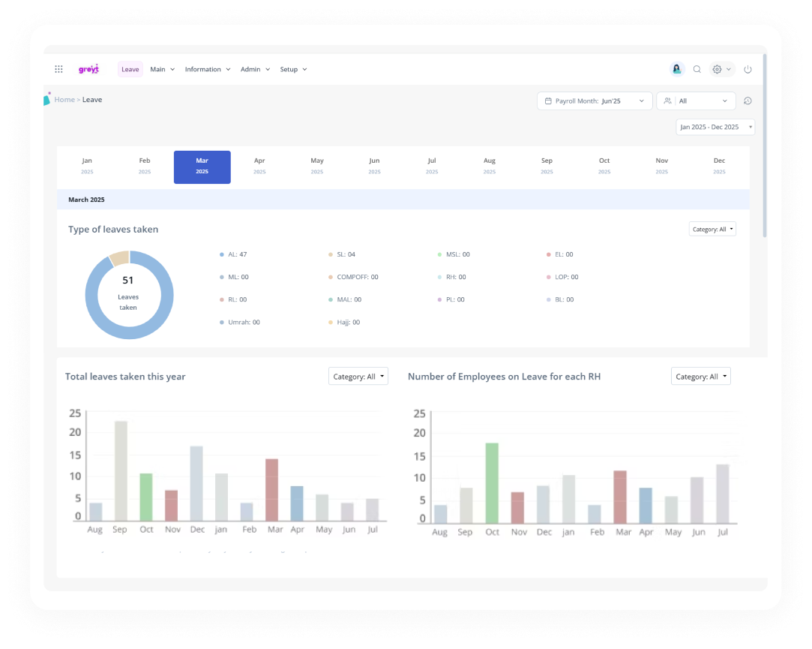The height and width of the screenshot is (649, 812).
Task: Open the user profile avatar
Action: point(676,69)
